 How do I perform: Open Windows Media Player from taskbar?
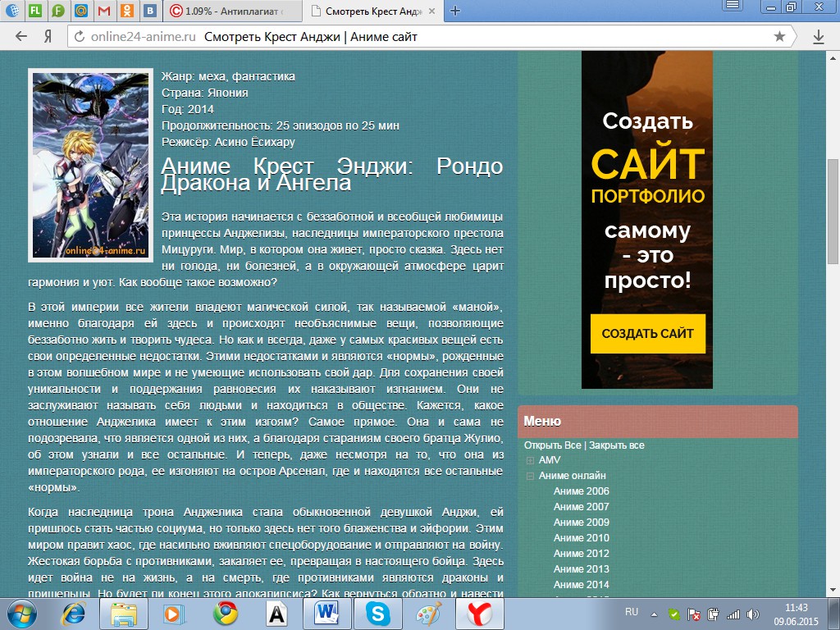click(x=174, y=614)
